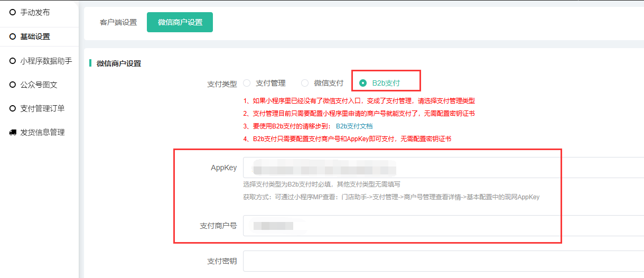Choose the 微信支付 radio option
Image resolution: width=644 pixels, height=278 pixels.
click(305, 83)
